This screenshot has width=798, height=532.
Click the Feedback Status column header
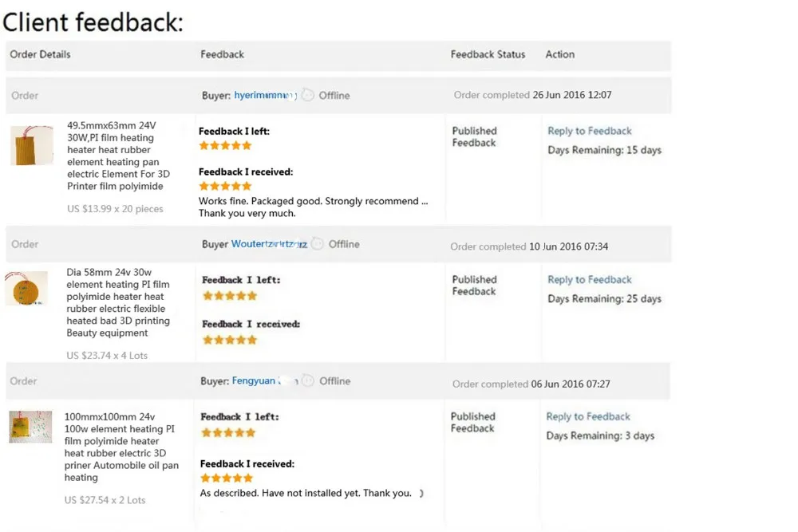pyautogui.click(x=488, y=54)
